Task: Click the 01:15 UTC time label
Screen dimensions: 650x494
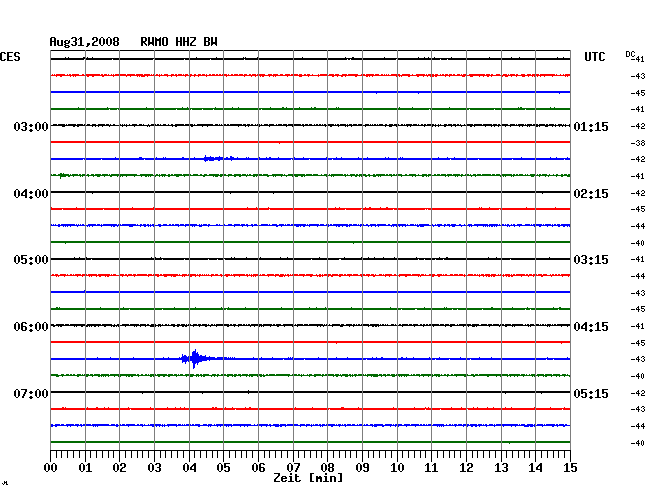Action: pos(591,126)
